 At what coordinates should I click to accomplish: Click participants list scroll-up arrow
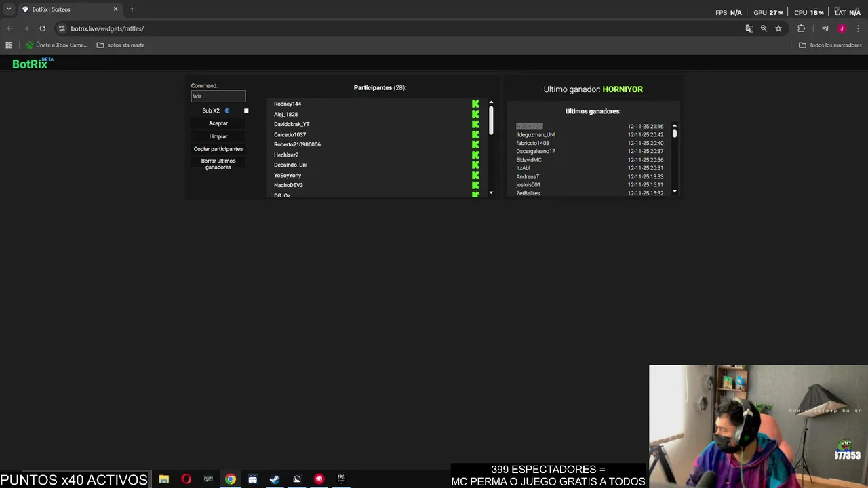click(x=491, y=103)
